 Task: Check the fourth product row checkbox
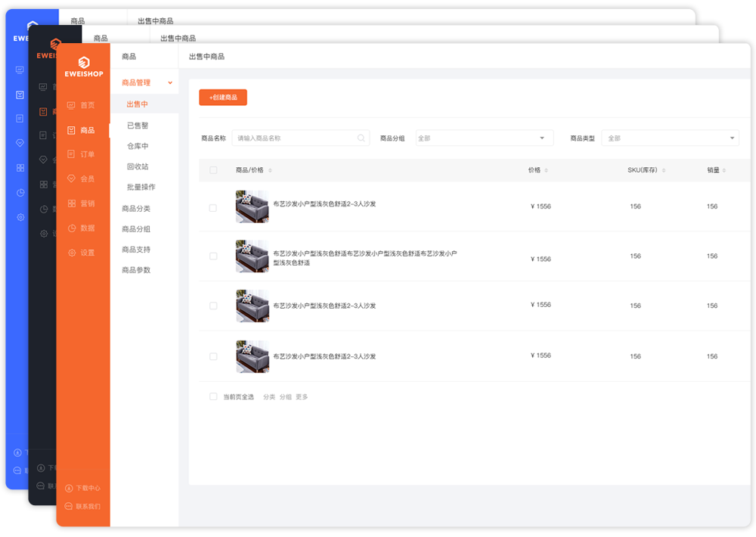tap(213, 356)
